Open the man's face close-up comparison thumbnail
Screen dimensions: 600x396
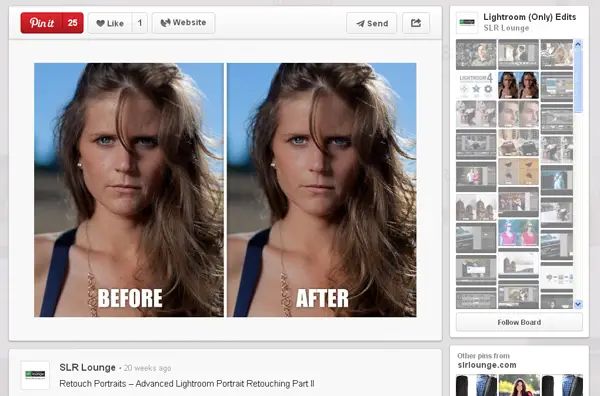point(518,114)
